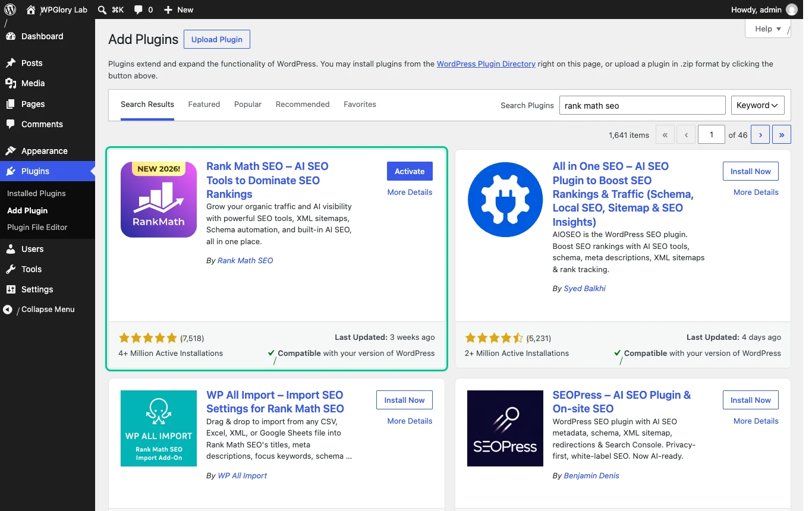The image size is (812, 511).
Task: Select the Search Results tab
Action: coord(147,105)
